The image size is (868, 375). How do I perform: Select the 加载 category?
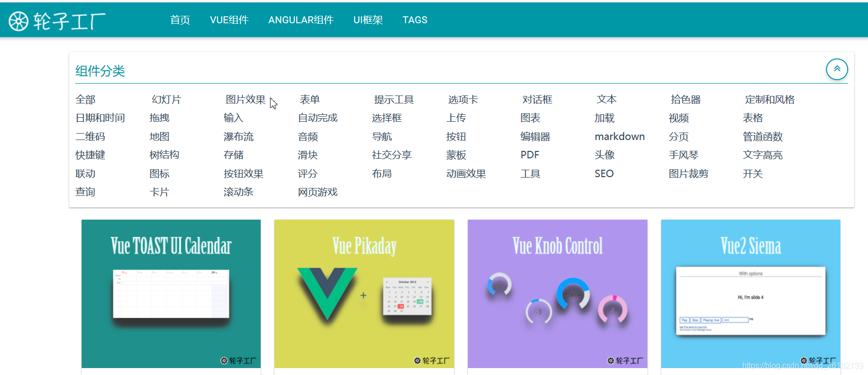click(604, 118)
